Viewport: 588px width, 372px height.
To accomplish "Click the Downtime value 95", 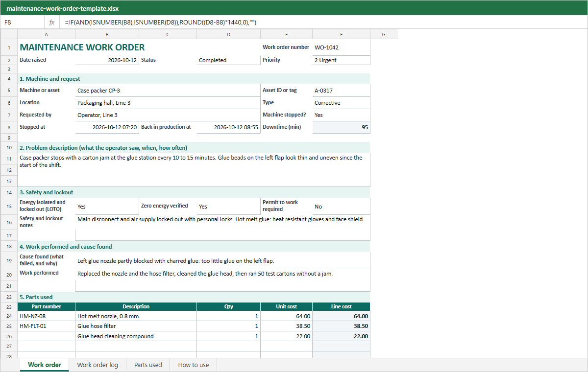I will 342,127.
